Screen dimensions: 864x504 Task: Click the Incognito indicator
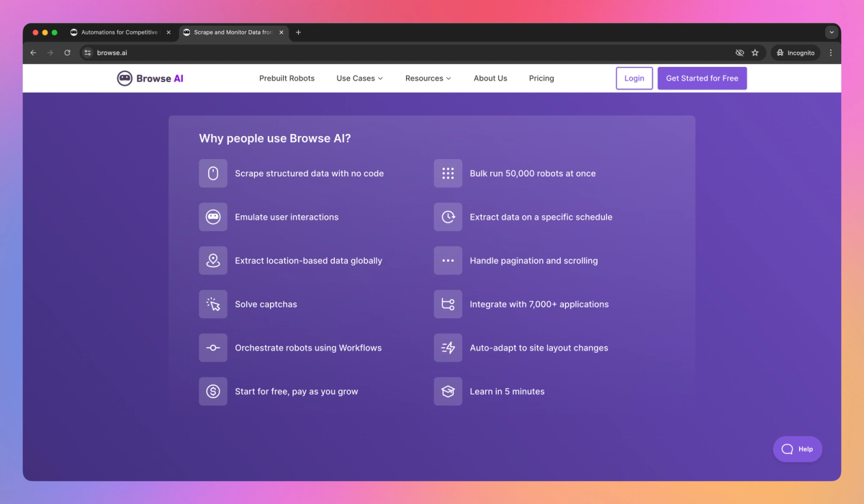796,53
